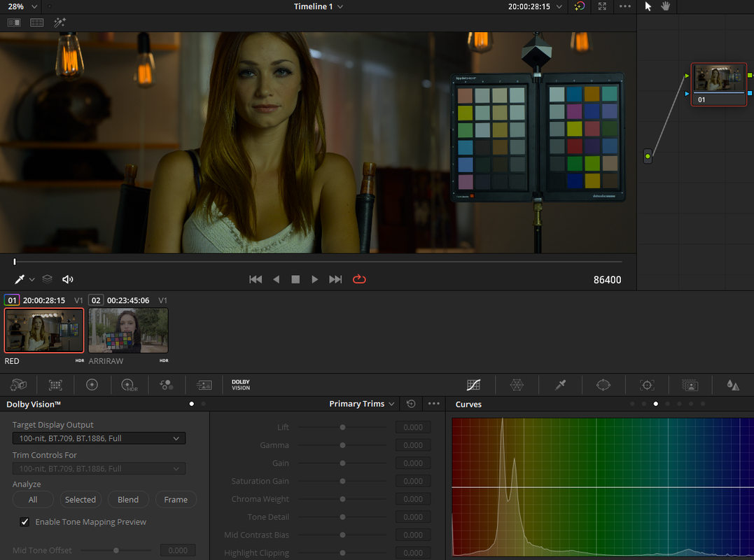Click the Analyze All button
Viewport: 754px width, 560px height.
coord(33,499)
